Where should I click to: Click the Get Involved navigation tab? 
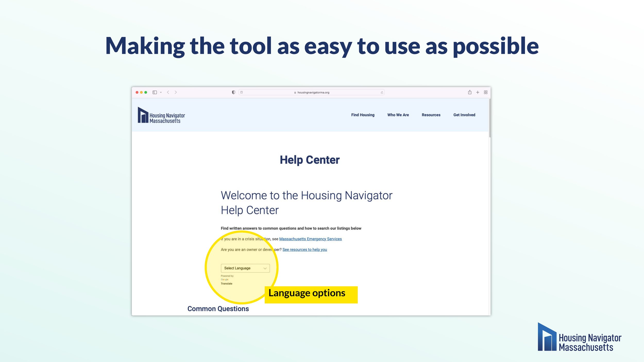coord(464,115)
